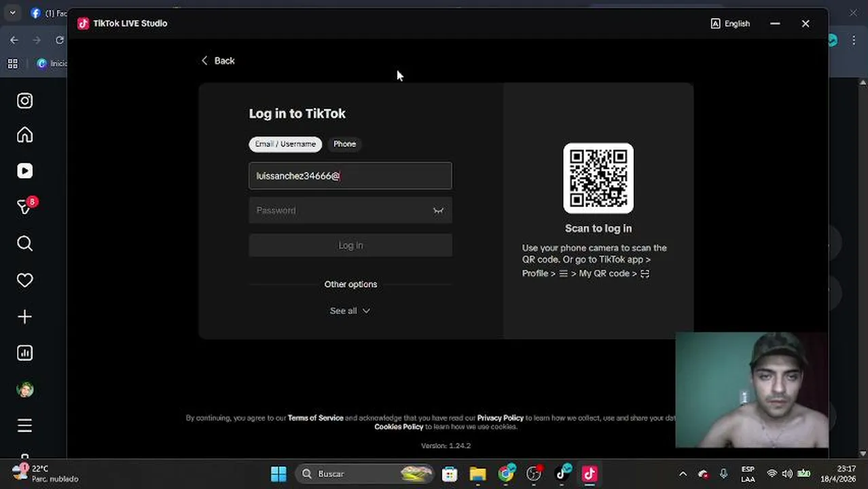Switch to the Facebook browser tab
868x489 pixels.
click(x=48, y=13)
